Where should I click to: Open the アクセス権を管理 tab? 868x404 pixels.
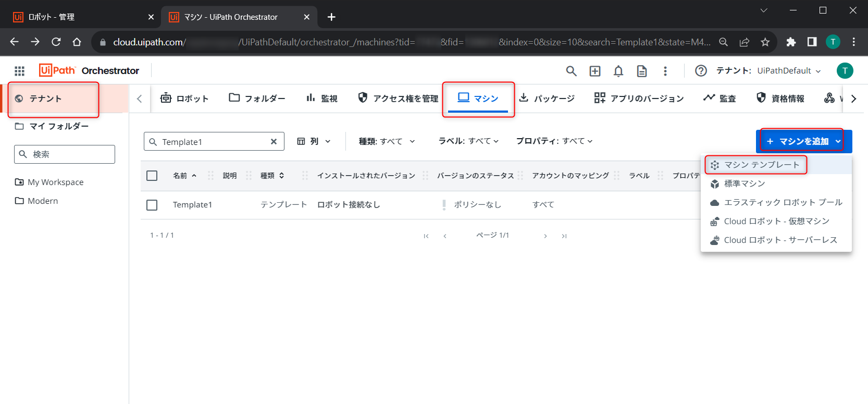pyautogui.click(x=399, y=98)
